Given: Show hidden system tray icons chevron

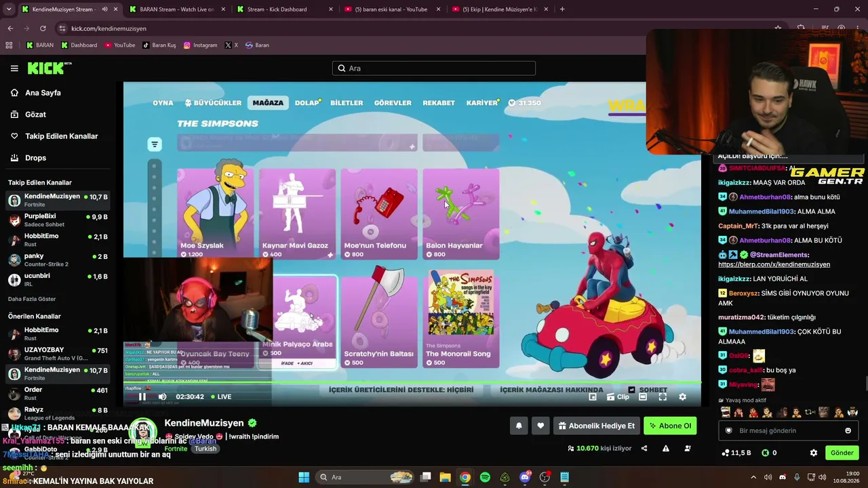Looking at the screenshot, I should pyautogui.click(x=755, y=477).
